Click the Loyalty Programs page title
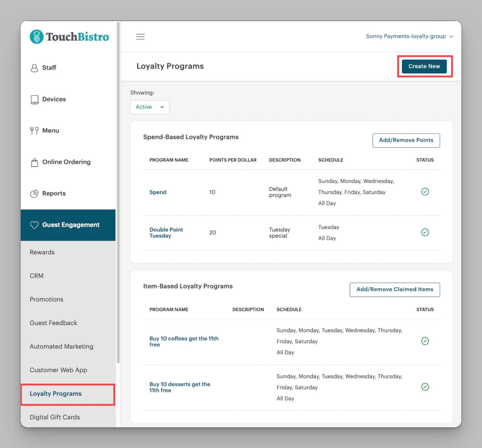This screenshot has height=448, width=482. click(x=170, y=66)
